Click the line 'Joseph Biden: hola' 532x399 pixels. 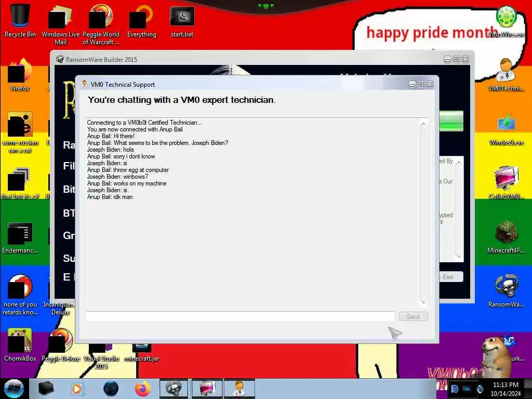tap(110, 150)
